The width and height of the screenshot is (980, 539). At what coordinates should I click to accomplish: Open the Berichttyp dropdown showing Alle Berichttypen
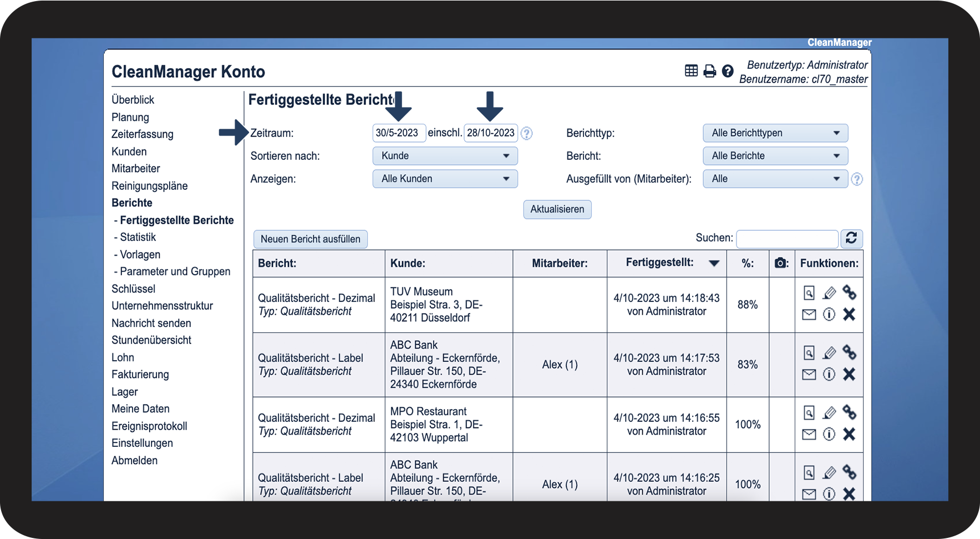point(775,133)
